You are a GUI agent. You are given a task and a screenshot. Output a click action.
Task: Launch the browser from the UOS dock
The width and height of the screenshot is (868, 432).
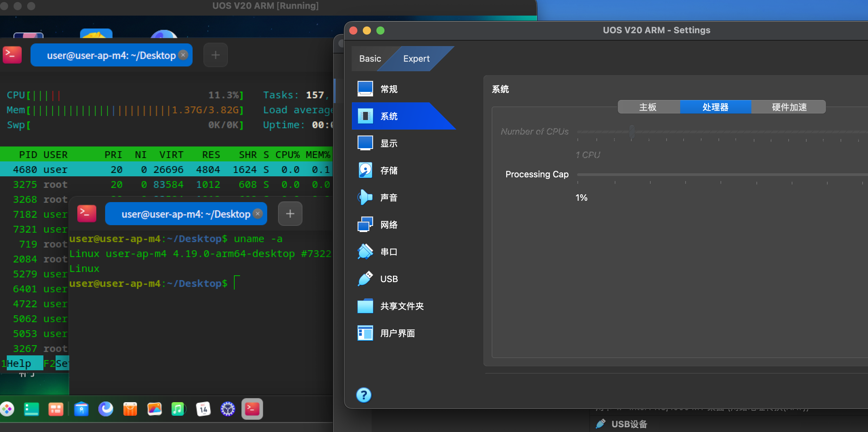[x=106, y=409]
